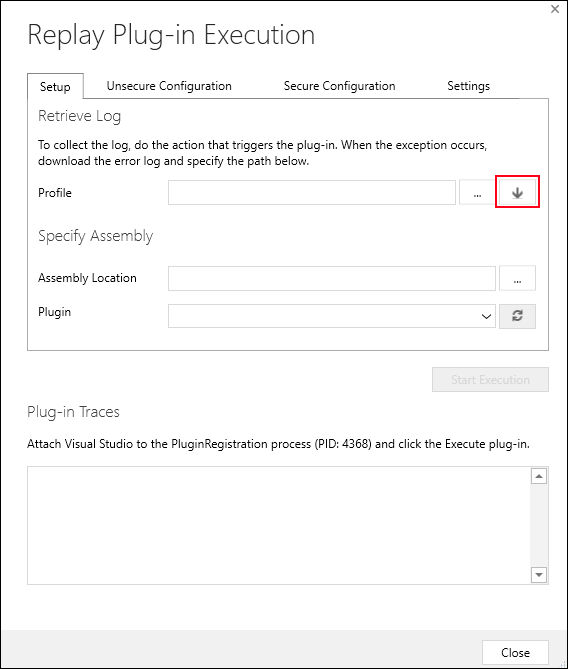Click inside the Plugin combo box text area

pos(323,316)
